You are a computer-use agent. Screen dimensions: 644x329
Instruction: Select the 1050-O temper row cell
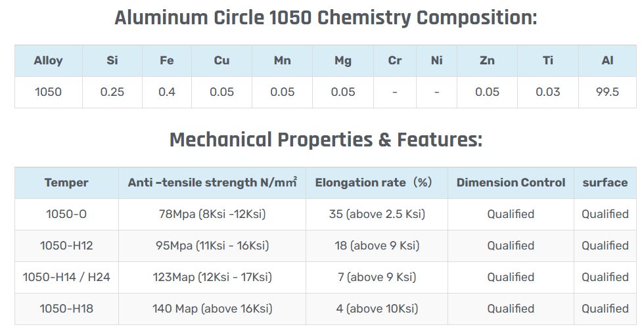point(66,214)
